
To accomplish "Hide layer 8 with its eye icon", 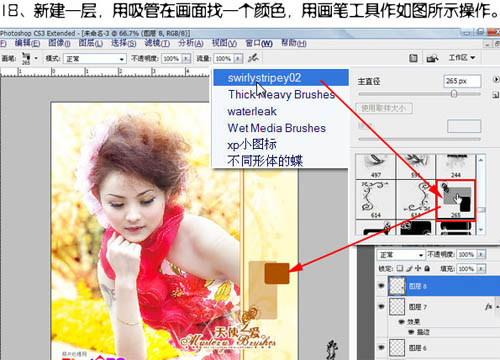I will click(x=381, y=286).
